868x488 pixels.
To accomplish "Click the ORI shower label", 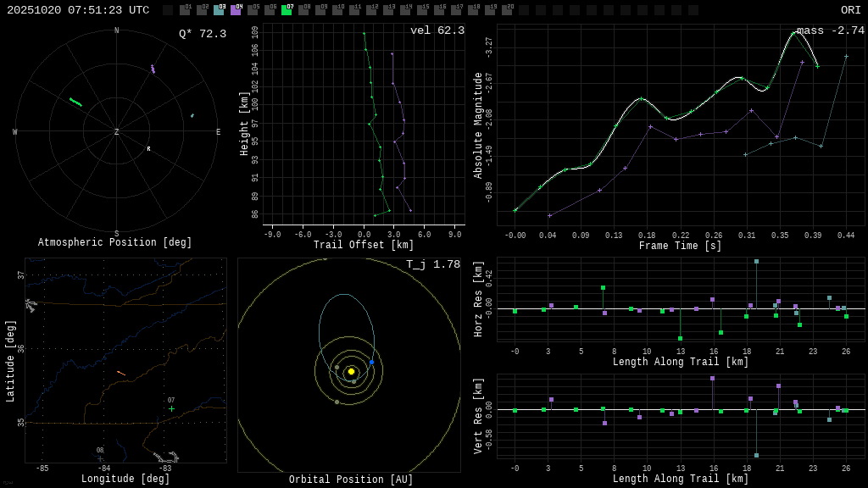I will pyautogui.click(x=850, y=10).
